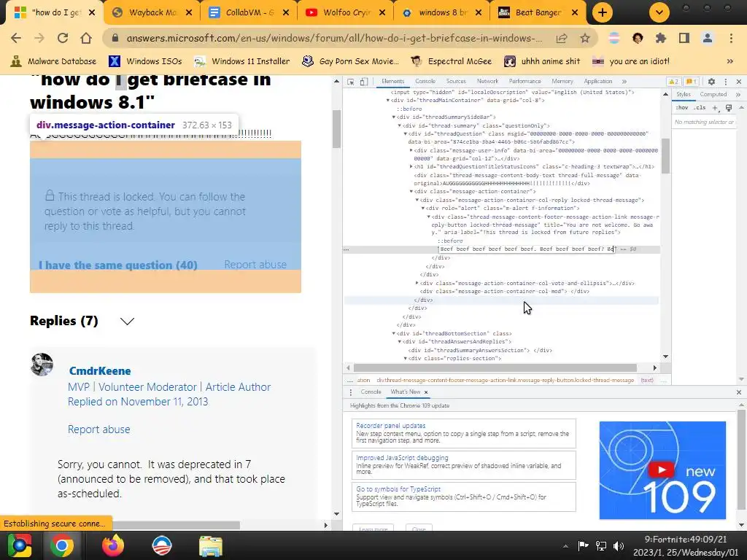Open the Network tab
747x560 pixels.
pos(487,82)
